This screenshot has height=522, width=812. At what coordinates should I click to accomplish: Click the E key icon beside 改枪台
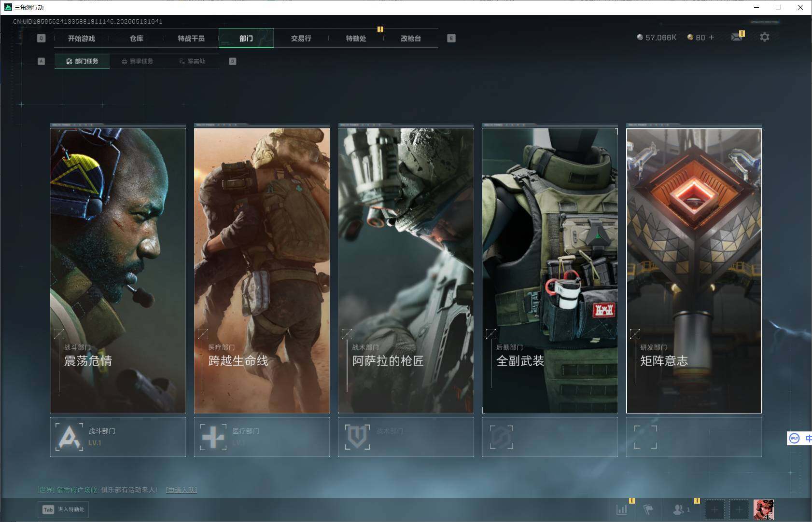(451, 38)
